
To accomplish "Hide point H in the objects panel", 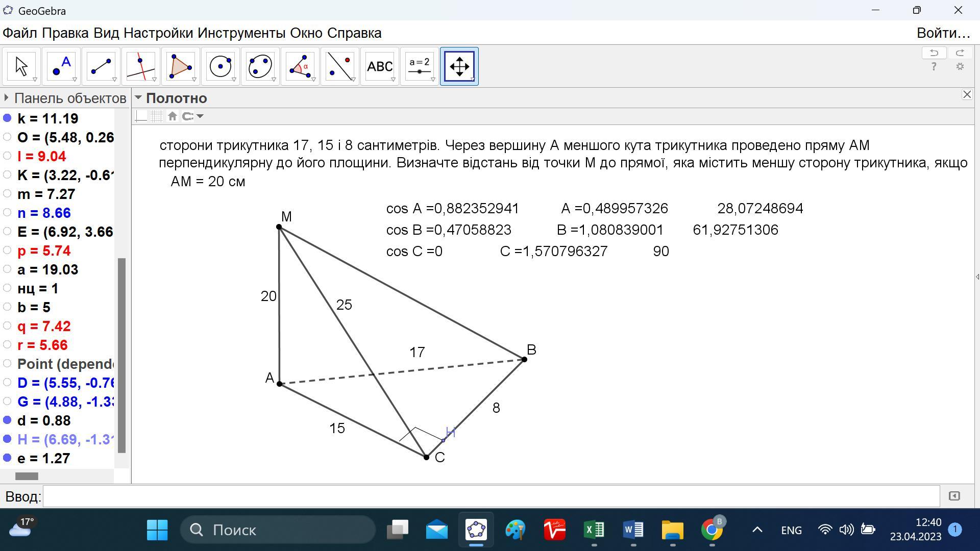I will coord(7,439).
